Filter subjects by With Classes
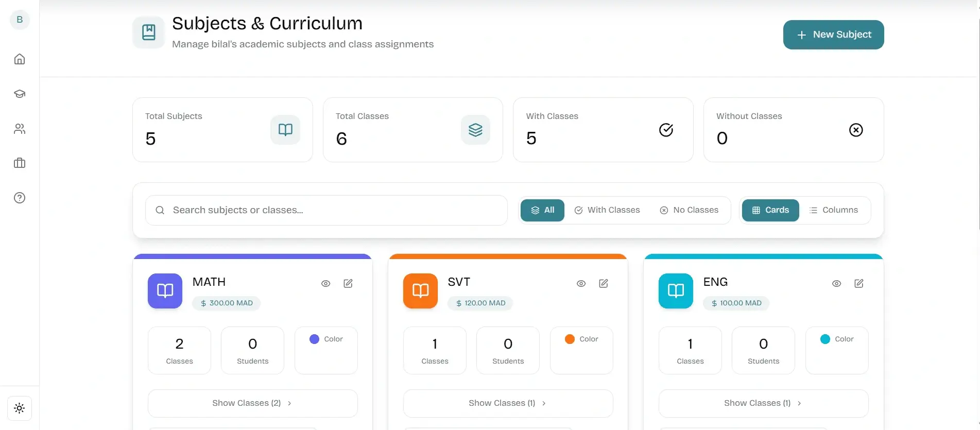Screen dimensions: 980x430 click(x=607, y=210)
